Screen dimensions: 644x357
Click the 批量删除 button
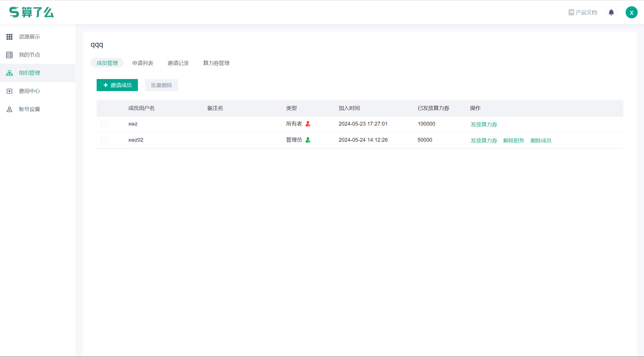161,85
